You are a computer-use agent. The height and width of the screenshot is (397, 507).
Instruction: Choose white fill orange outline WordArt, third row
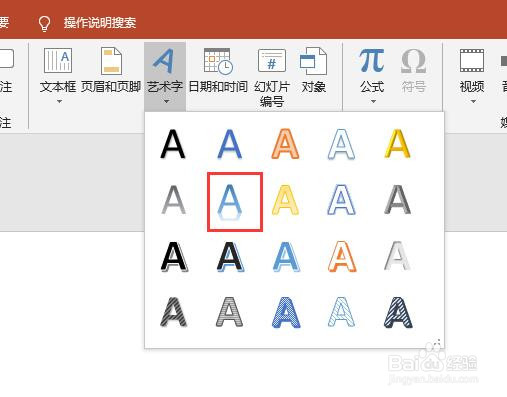pos(342,256)
